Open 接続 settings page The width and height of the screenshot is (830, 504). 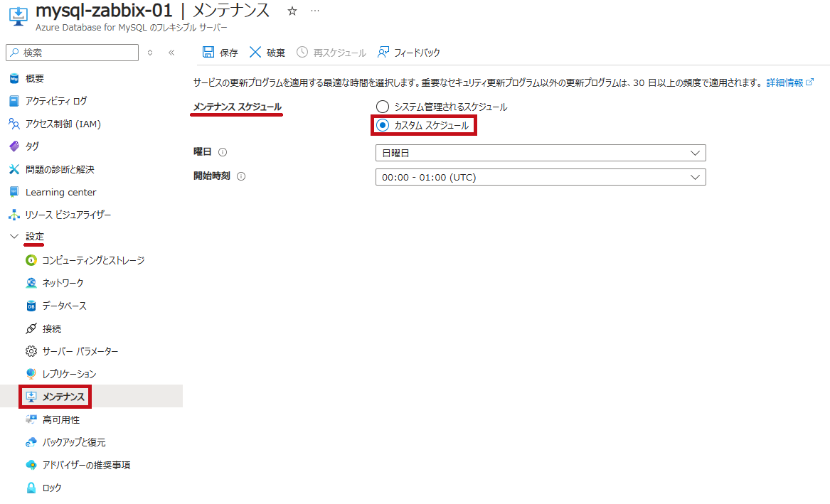tap(52, 328)
